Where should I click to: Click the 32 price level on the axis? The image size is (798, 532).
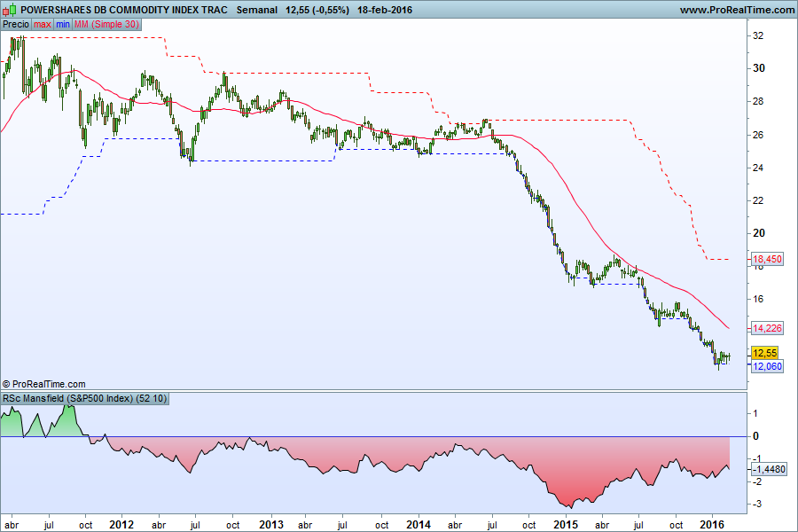758,35
